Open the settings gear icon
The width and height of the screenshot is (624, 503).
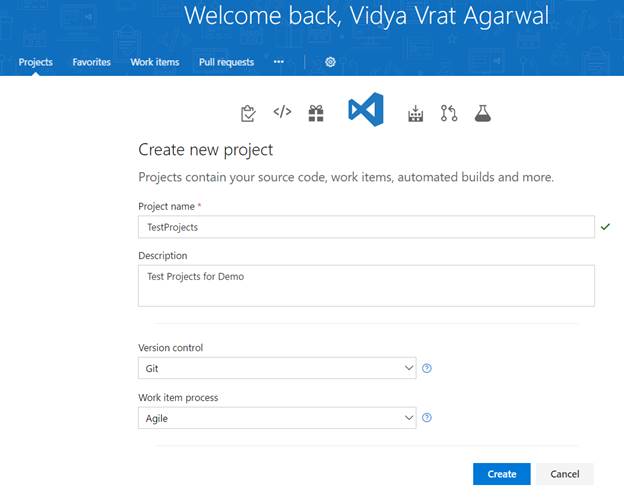click(331, 62)
